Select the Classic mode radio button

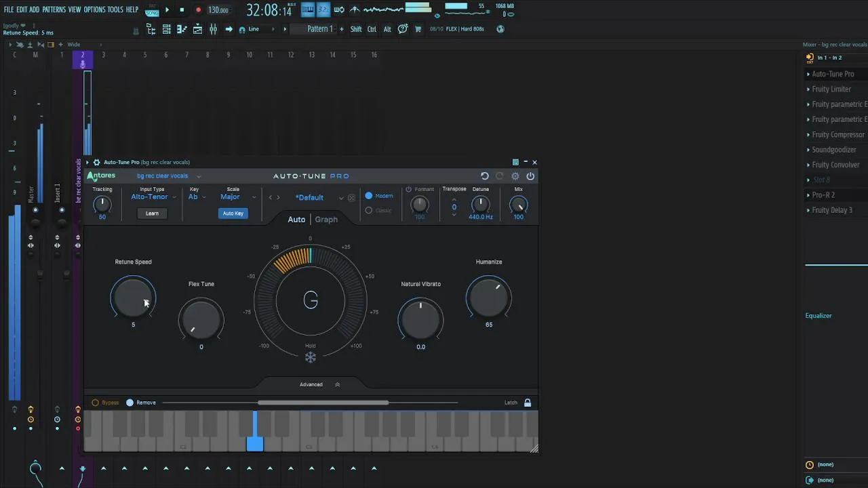[x=369, y=210]
